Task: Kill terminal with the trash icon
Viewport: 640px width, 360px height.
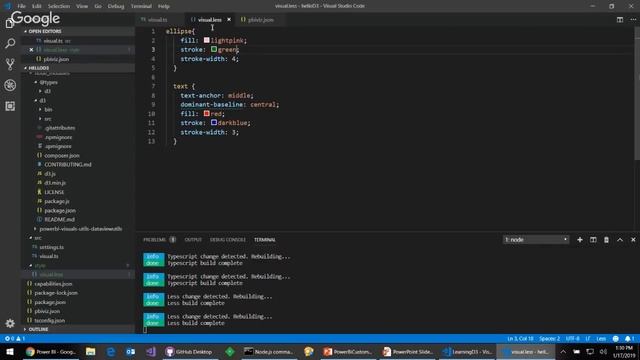Action: point(607,240)
